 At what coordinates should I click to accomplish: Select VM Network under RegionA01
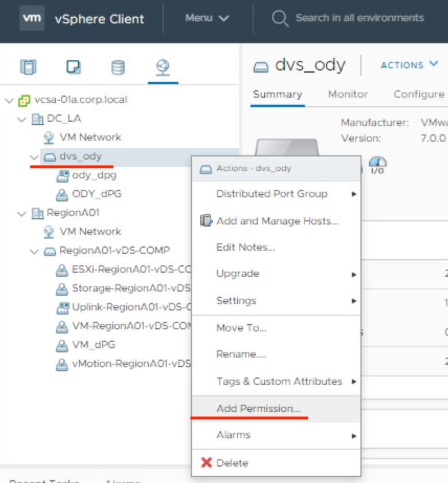tap(90, 231)
